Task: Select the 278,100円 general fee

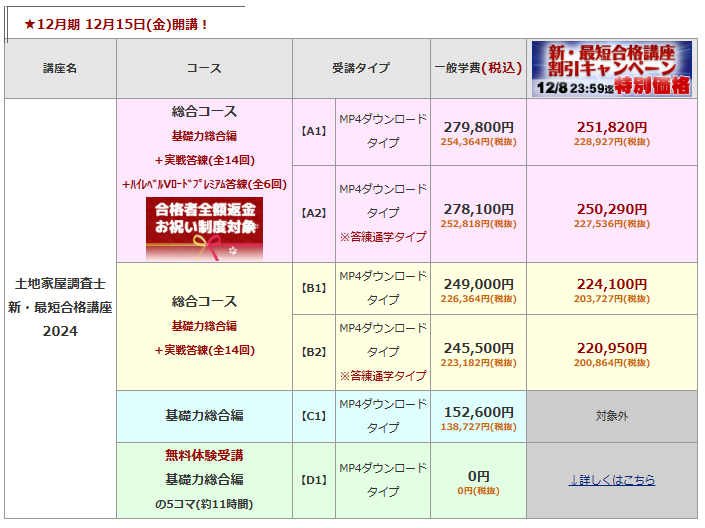Action: [x=479, y=209]
